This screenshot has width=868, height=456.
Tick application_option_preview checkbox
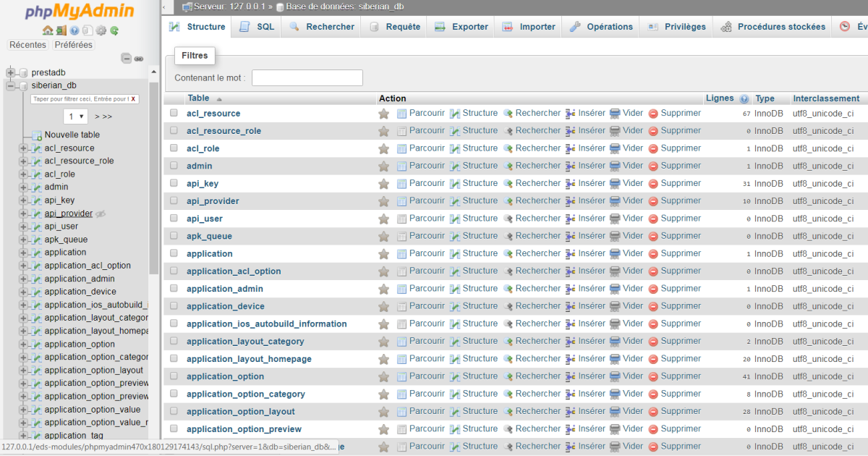[174, 428]
